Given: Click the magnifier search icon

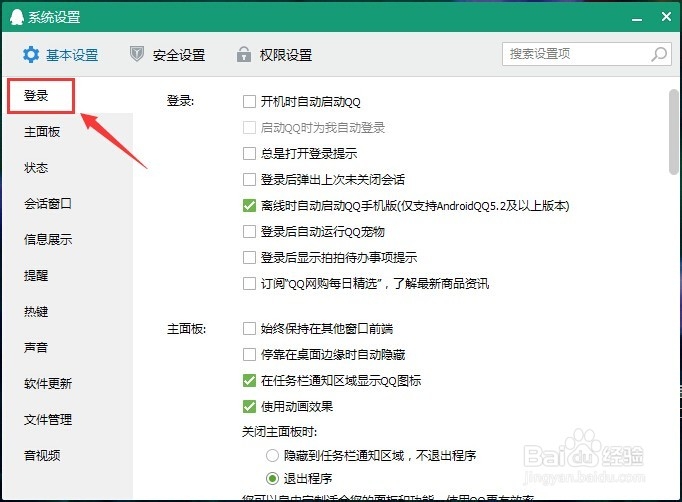Looking at the screenshot, I should click(x=659, y=54).
